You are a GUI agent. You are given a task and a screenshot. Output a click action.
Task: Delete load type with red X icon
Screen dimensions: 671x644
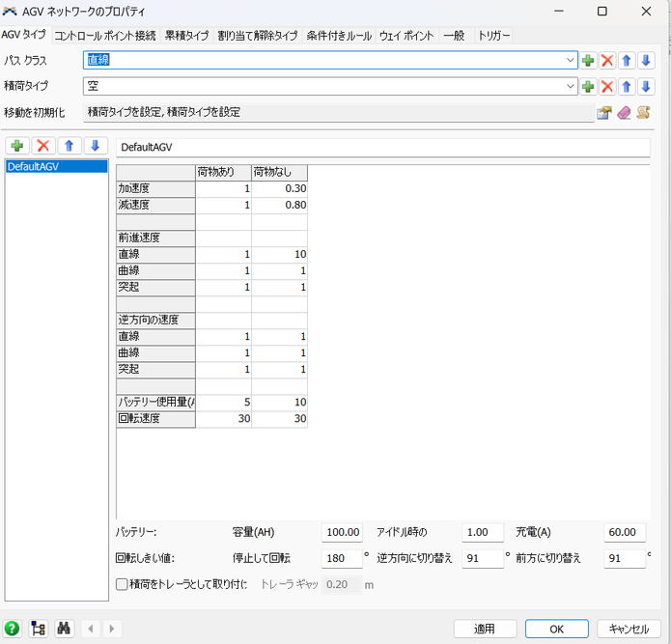607,87
